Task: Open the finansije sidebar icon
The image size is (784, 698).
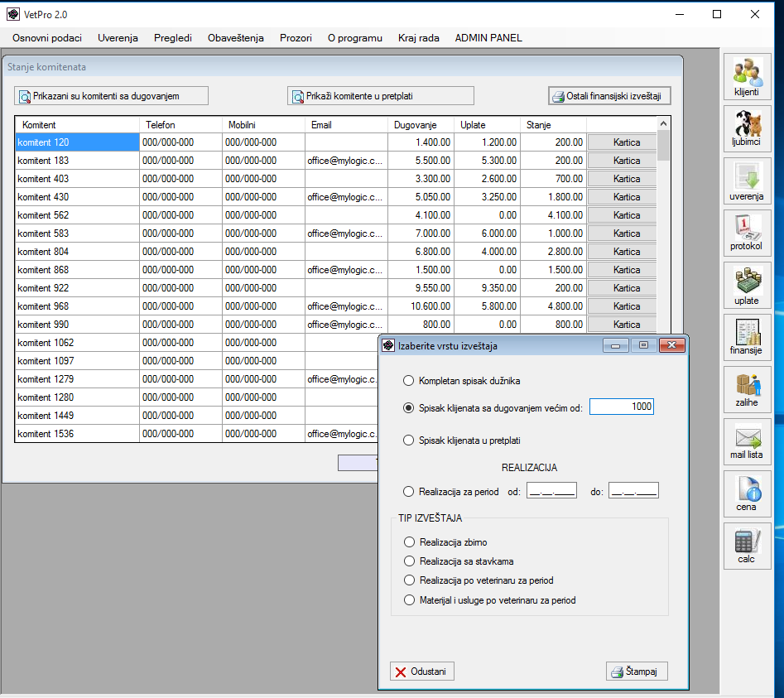Action: coord(746,337)
